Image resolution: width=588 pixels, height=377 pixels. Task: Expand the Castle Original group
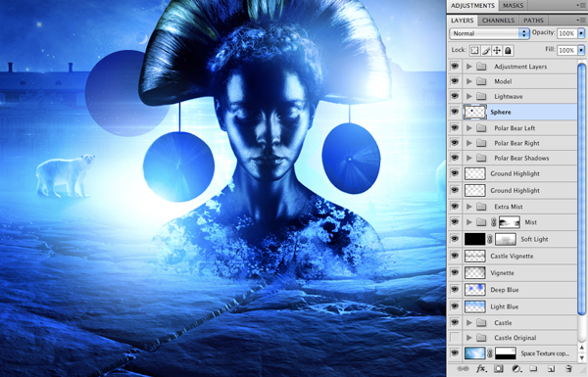[x=469, y=338]
